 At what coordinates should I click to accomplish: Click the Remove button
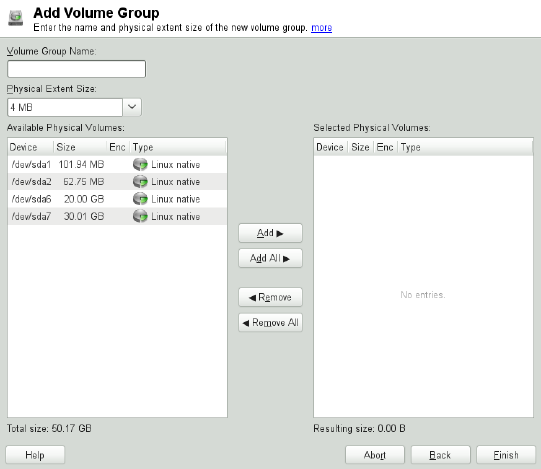[270, 297]
